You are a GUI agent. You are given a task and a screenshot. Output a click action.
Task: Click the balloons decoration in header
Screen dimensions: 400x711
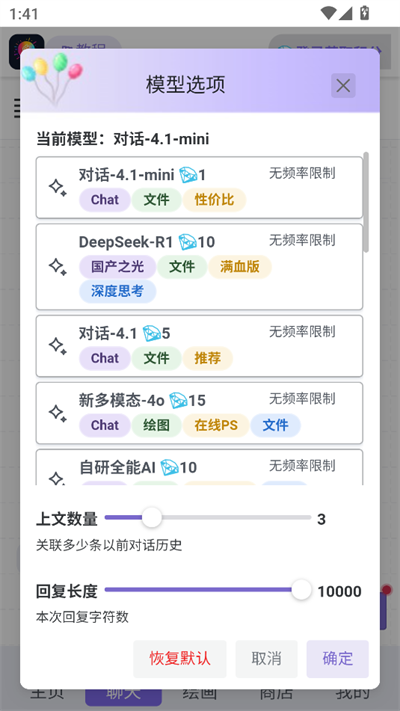click(x=52, y=78)
